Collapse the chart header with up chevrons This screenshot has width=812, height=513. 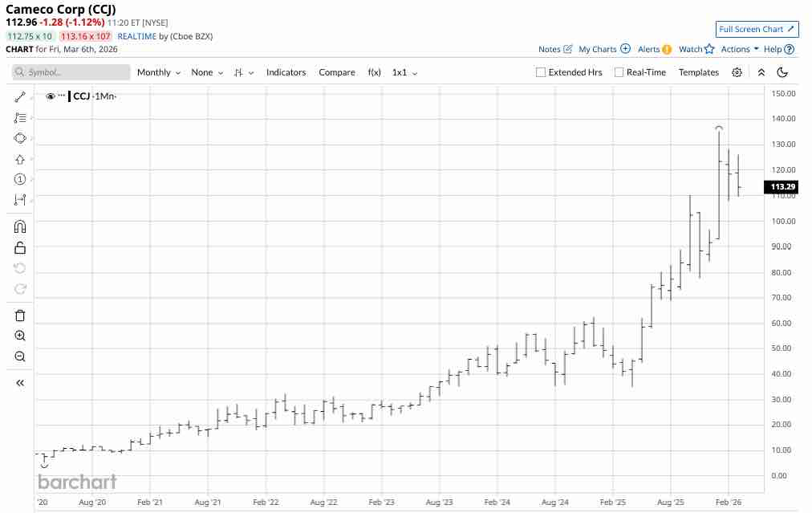[761, 72]
